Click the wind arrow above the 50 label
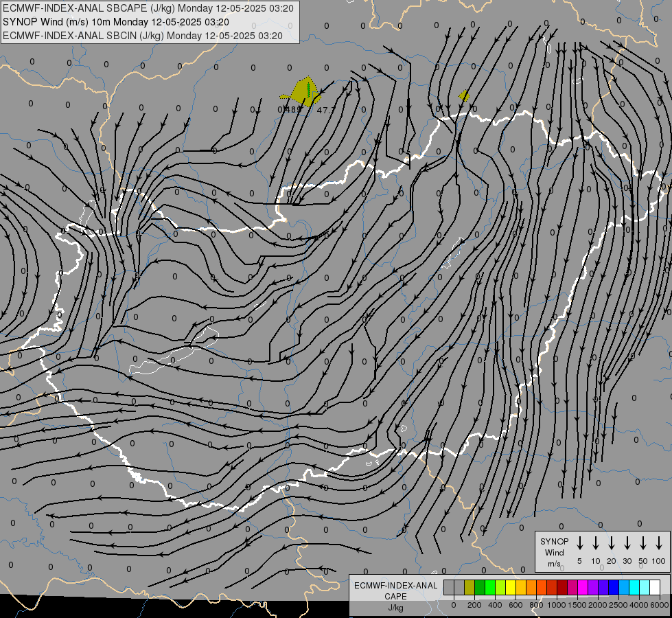Image resolution: width=672 pixels, height=618 pixels. (x=643, y=542)
